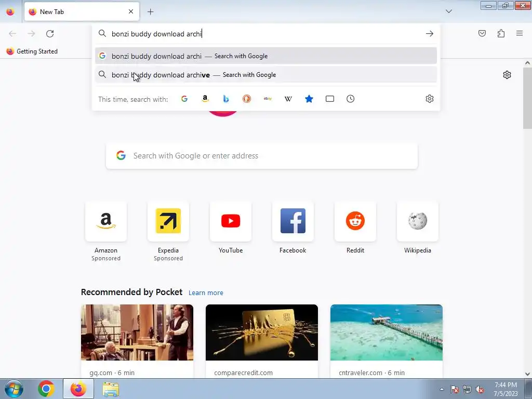The height and width of the screenshot is (399, 532).
Task: Choose 'bonzi buddy download archive' suggestion
Action: [x=265, y=75]
